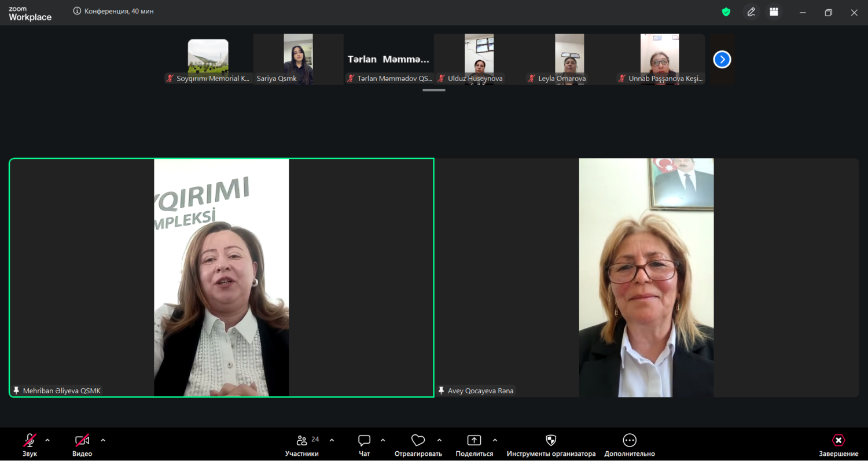Select Sariya Qsmk's video thumbnail
This screenshot has width=868, height=461.
298,59
